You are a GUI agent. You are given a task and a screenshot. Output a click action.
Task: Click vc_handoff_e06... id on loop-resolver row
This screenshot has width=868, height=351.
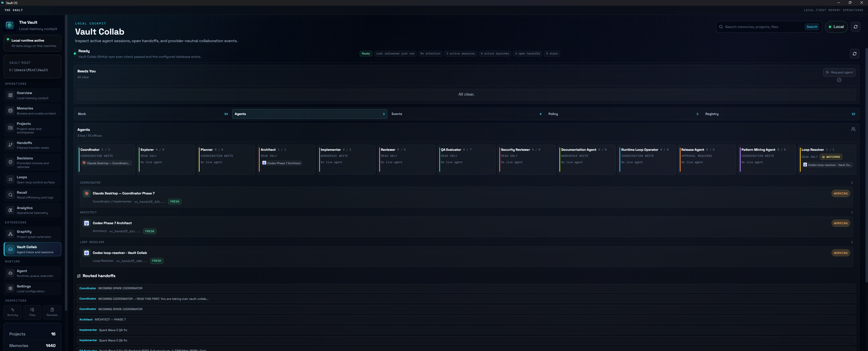(132, 261)
